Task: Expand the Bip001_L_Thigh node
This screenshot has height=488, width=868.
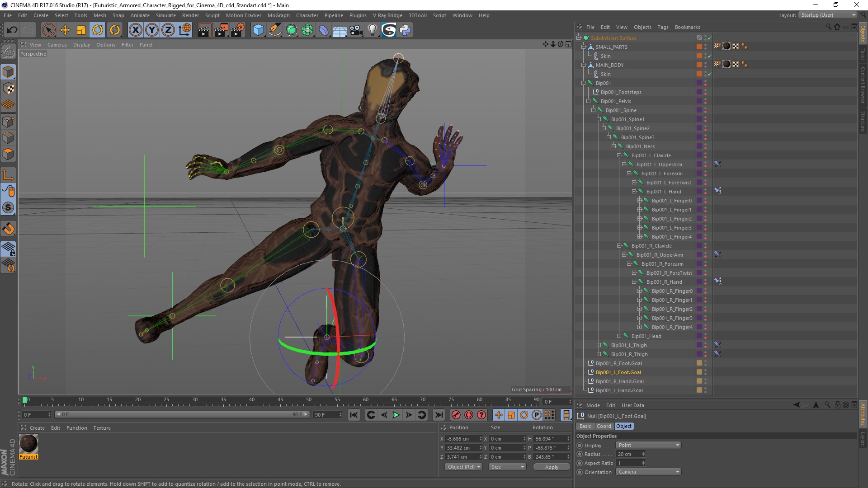Action: [599, 345]
